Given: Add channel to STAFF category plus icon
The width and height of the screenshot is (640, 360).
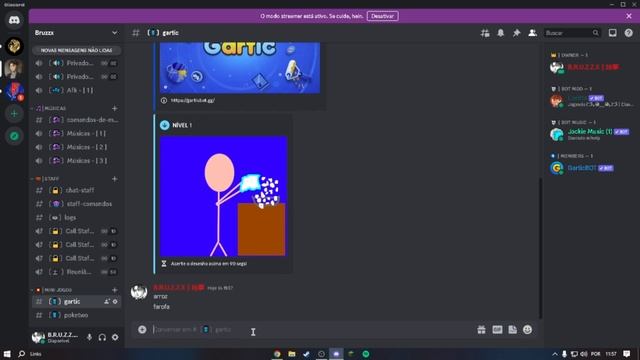Looking at the screenshot, I should coord(115,179).
